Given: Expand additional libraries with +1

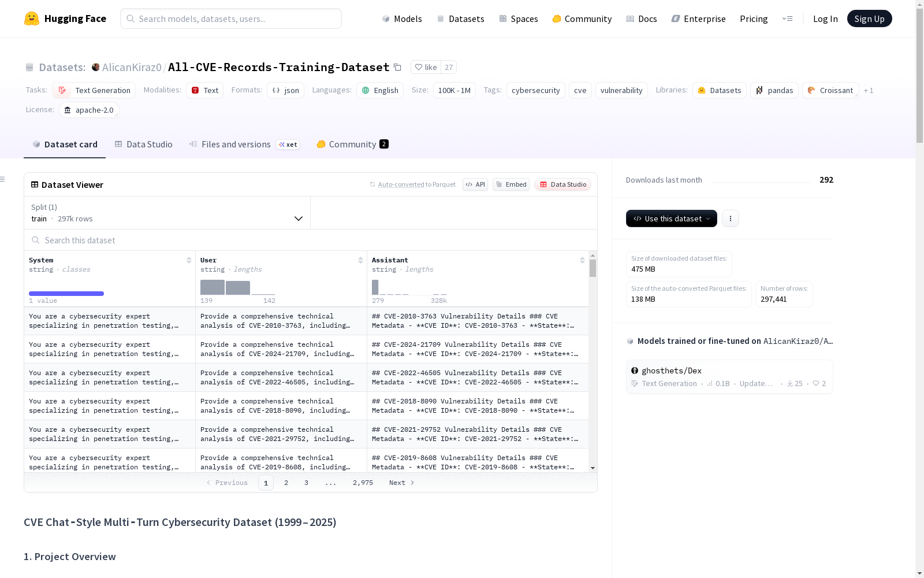Looking at the screenshot, I should [x=869, y=90].
